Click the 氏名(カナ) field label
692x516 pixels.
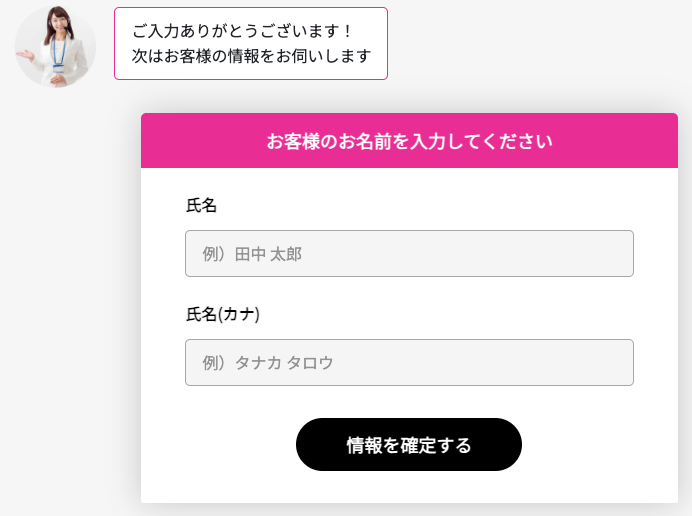point(223,314)
